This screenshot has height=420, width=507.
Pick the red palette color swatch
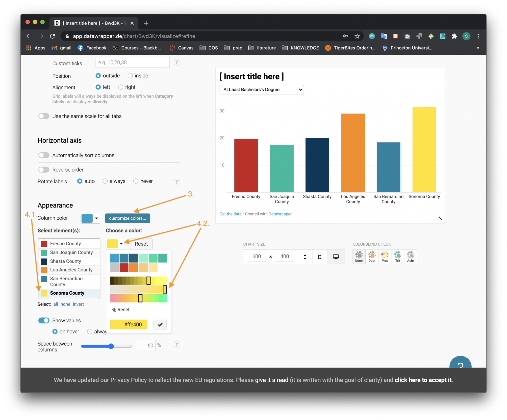tap(124, 268)
